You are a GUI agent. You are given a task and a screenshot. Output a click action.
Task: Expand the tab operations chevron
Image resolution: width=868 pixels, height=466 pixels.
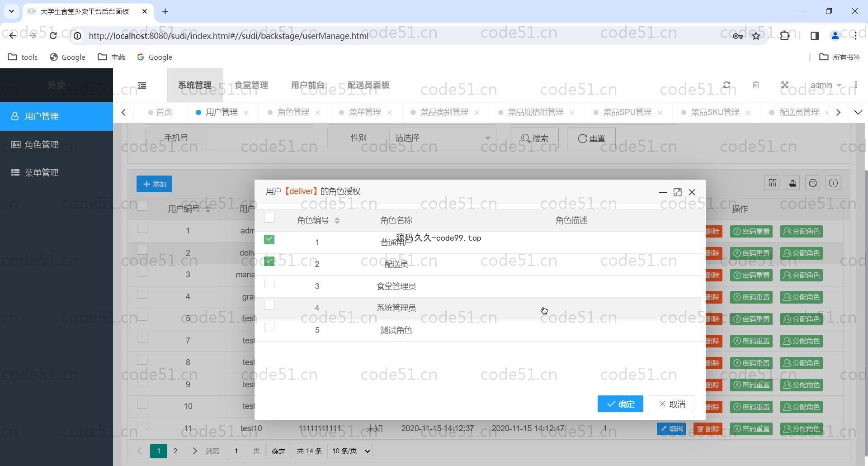pyautogui.click(x=858, y=112)
